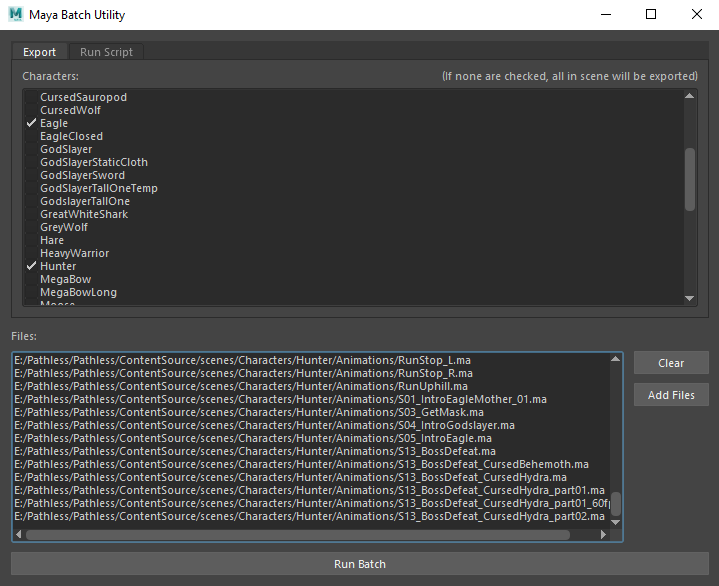
Task: Click the files list scroll-down arrow
Action: [x=616, y=522]
